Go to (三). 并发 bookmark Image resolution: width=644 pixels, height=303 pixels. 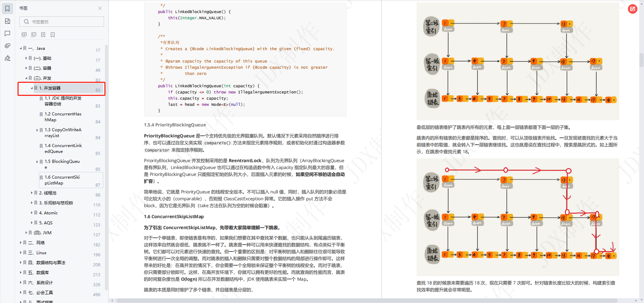coord(42,78)
